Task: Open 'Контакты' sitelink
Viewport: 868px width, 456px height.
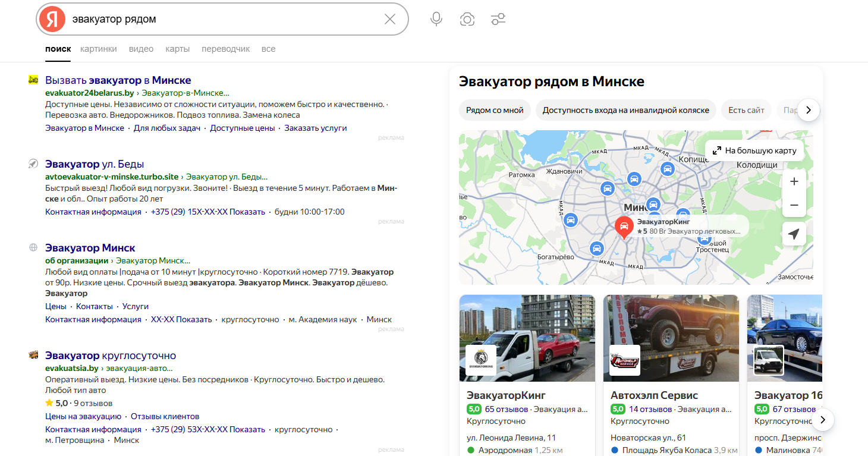Action: (x=95, y=306)
